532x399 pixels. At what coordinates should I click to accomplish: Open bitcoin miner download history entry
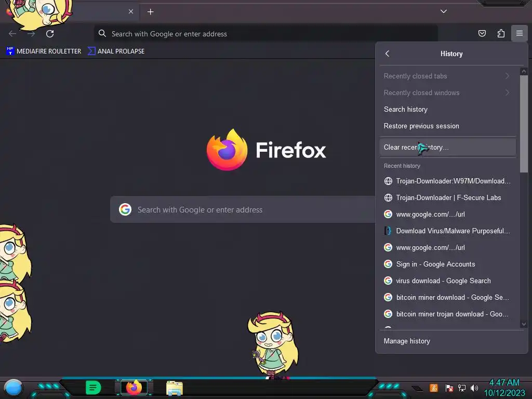click(x=447, y=297)
